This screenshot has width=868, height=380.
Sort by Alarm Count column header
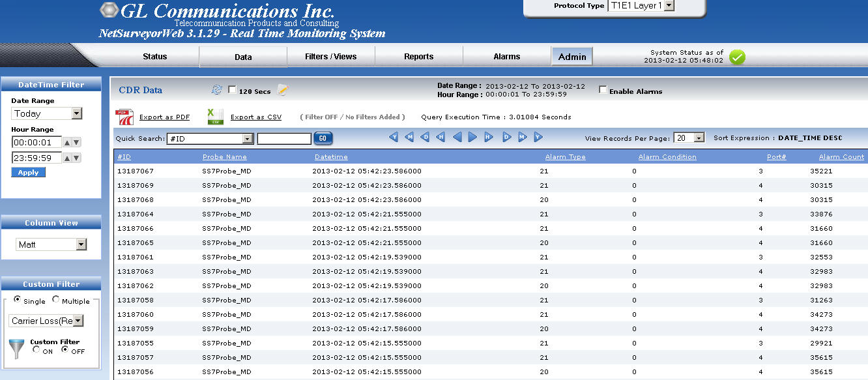[841, 157]
